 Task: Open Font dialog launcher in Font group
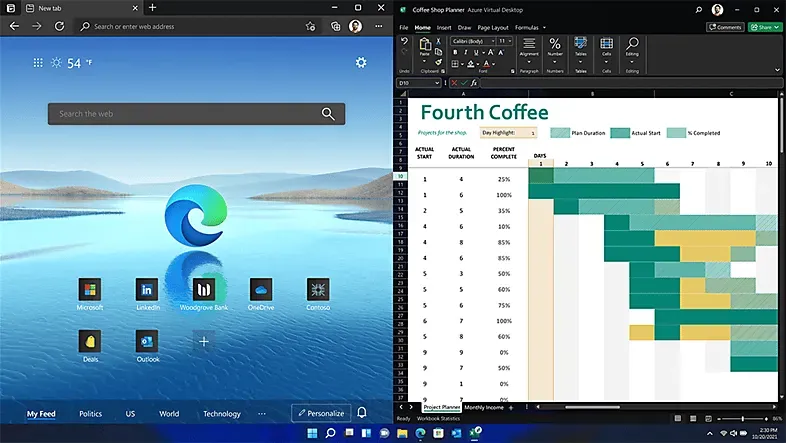(x=512, y=72)
